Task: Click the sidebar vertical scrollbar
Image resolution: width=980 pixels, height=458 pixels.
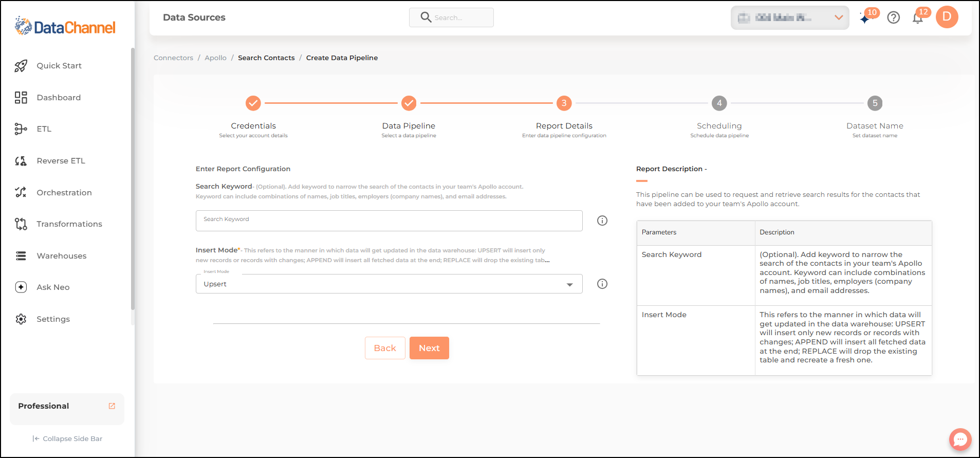Action: [133, 178]
